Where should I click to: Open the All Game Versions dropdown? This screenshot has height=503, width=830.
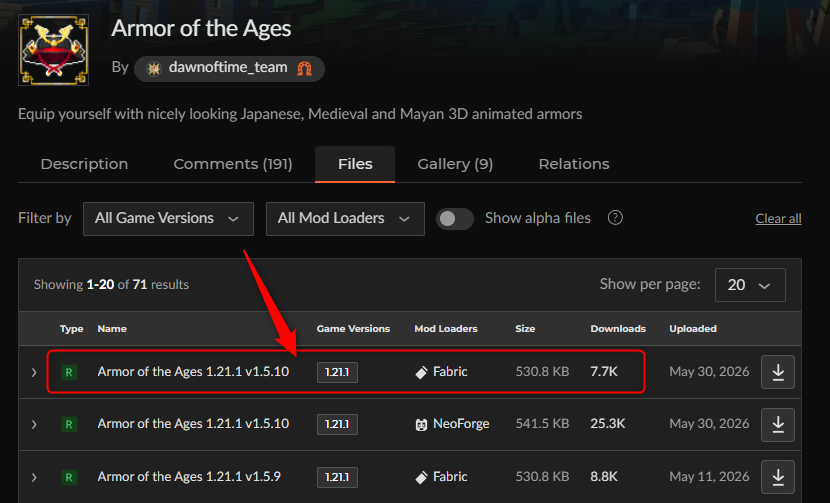168,219
